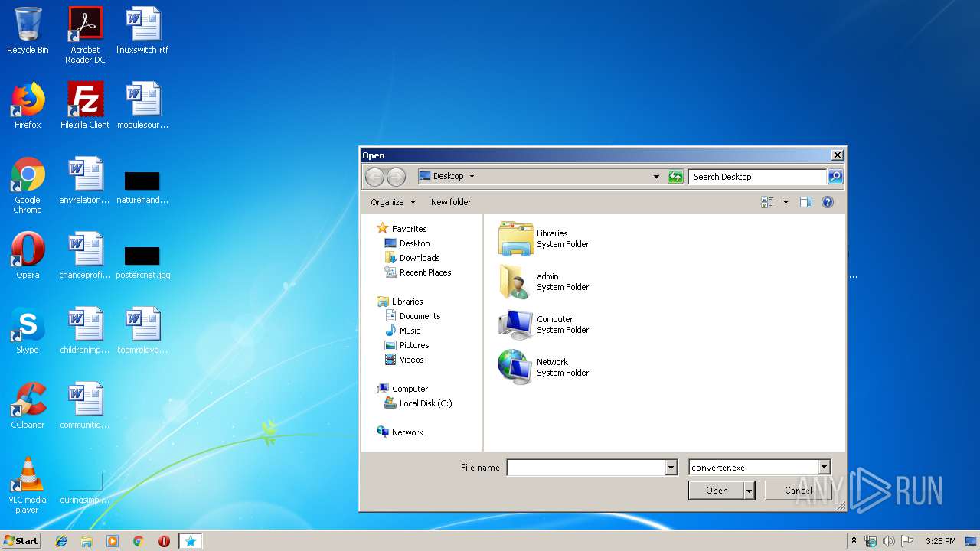Select the modulesour Word document on desktop
The width and height of the screenshot is (980, 551).
pos(142,106)
